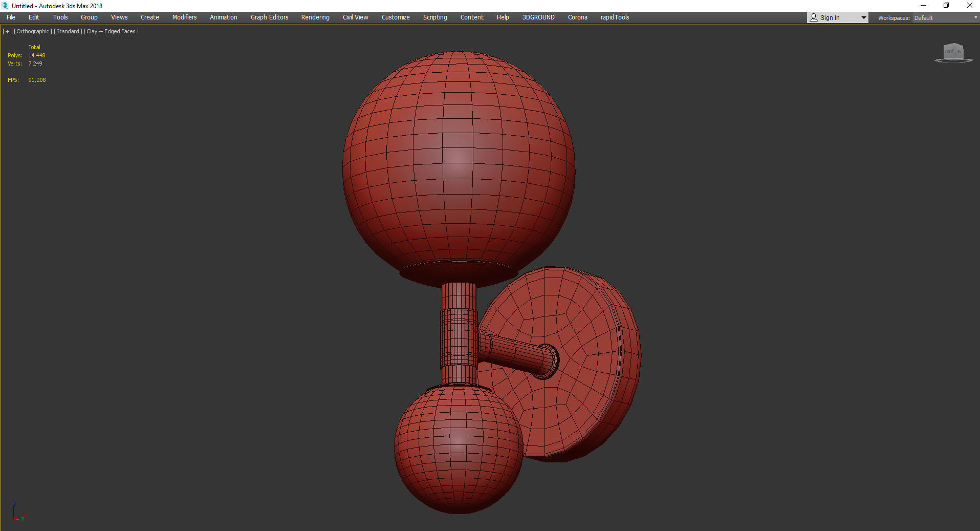
Task: Click the ViewCube navigation widget
Action: (x=953, y=53)
